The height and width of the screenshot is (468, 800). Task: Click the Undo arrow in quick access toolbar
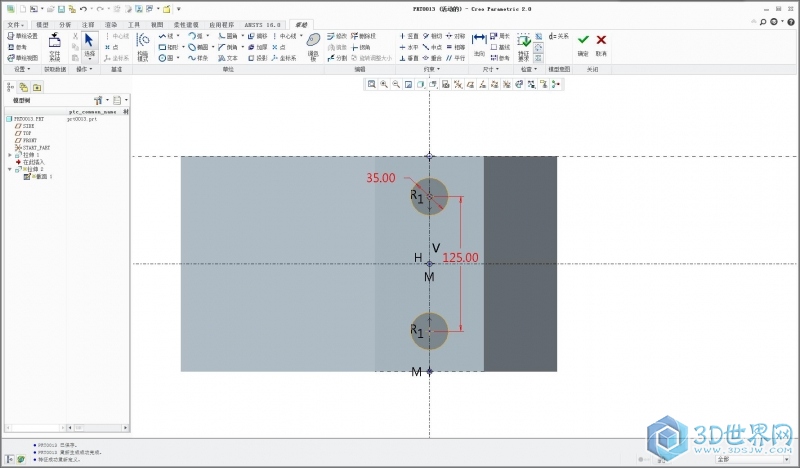83,9
